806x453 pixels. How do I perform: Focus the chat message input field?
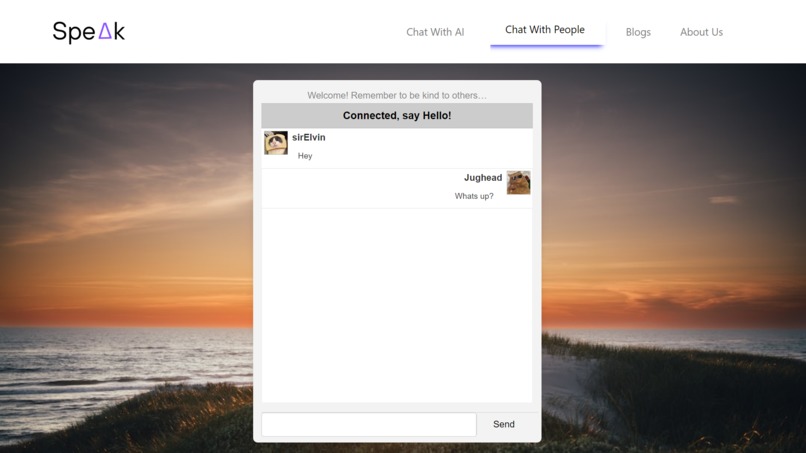369,424
